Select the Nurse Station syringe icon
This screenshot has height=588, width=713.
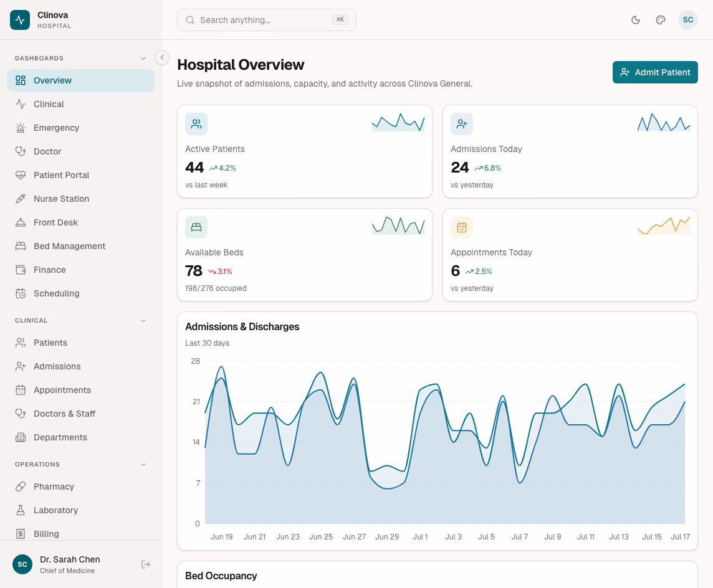click(21, 199)
